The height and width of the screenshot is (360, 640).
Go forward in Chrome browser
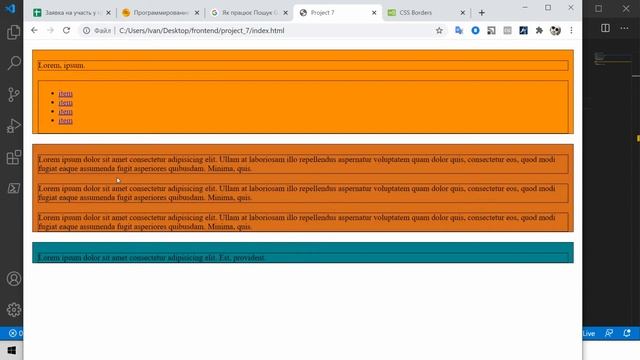click(x=50, y=31)
